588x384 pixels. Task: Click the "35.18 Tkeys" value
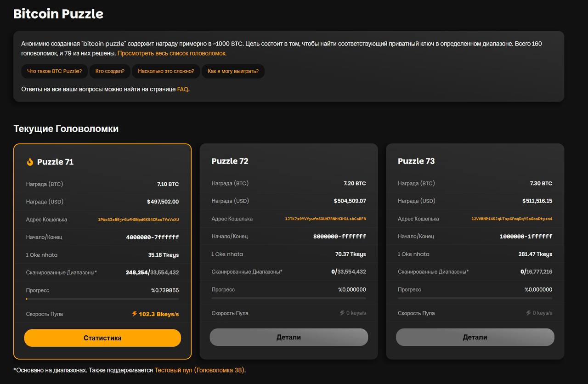[x=164, y=255]
